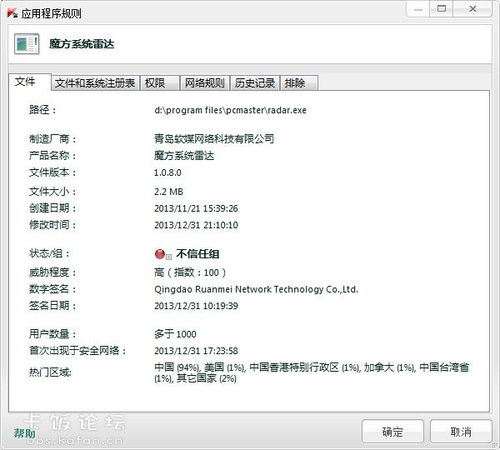The width and height of the screenshot is (500, 450).
Task: Click signature date 2013/12/31 10:19:39
Action: pyautogui.click(x=196, y=306)
